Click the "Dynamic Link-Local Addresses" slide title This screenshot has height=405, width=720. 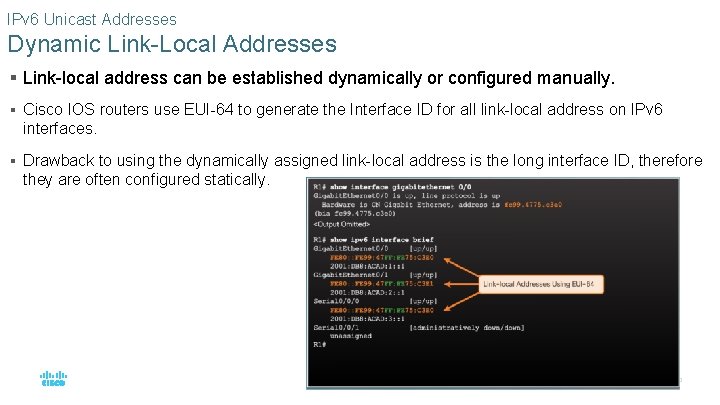(x=172, y=44)
